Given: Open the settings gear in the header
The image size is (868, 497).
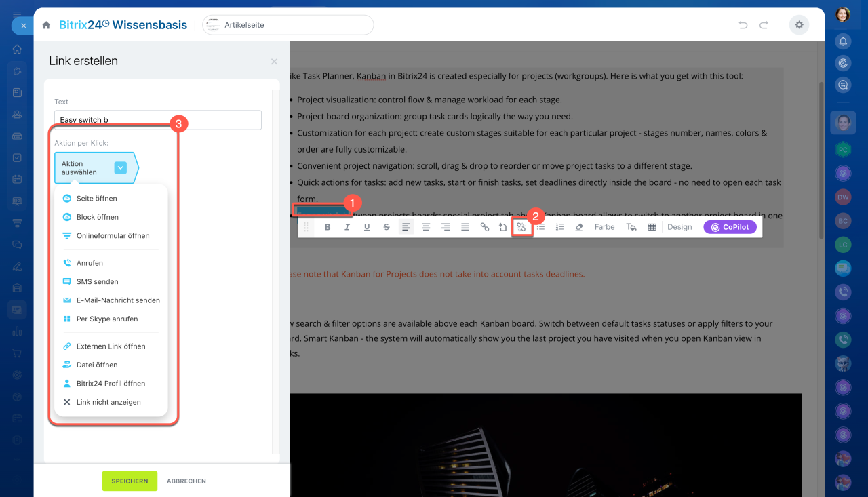Looking at the screenshot, I should coord(799,25).
